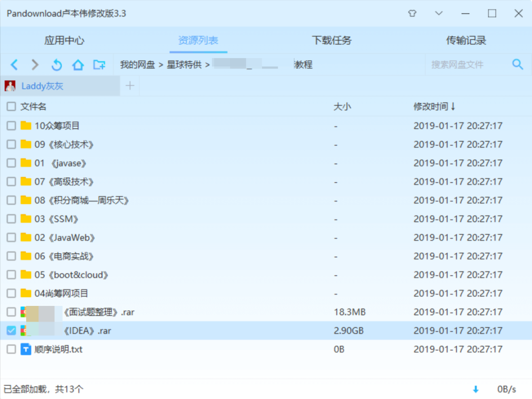Select the 02《JavaWeb》 folder name
The image size is (532, 399).
pos(65,237)
